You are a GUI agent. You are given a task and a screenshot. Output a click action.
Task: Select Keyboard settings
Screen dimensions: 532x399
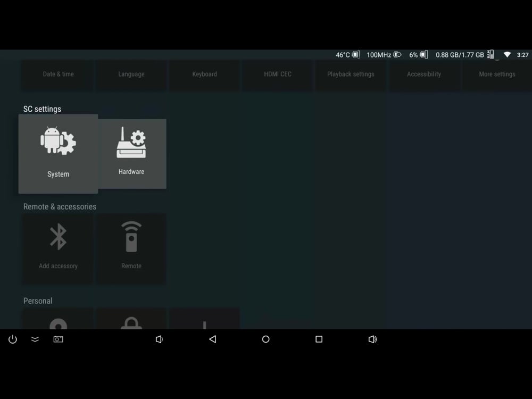tap(204, 74)
